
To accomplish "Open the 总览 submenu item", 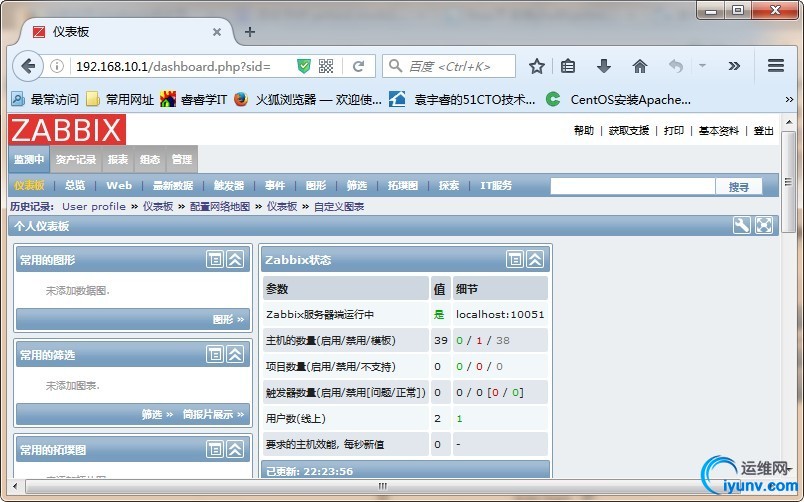I will click(x=75, y=186).
